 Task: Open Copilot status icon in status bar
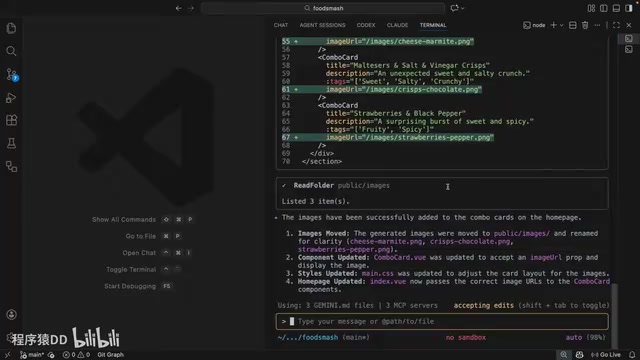click(579, 355)
